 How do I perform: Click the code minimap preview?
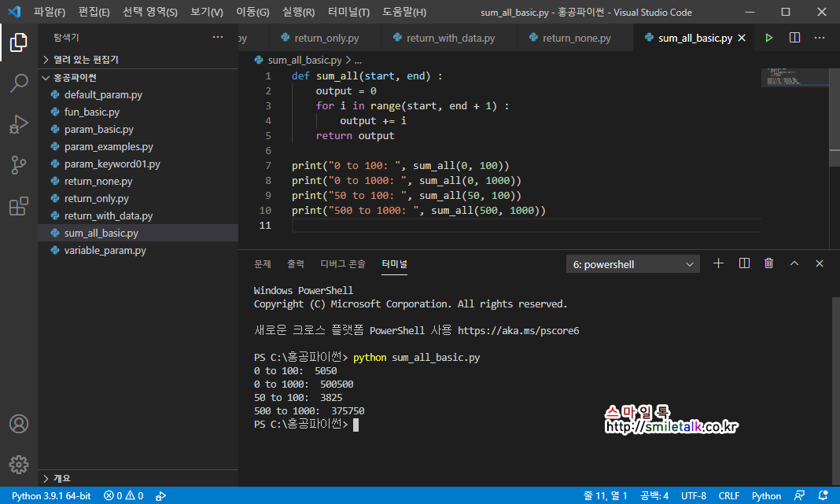[795, 77]
